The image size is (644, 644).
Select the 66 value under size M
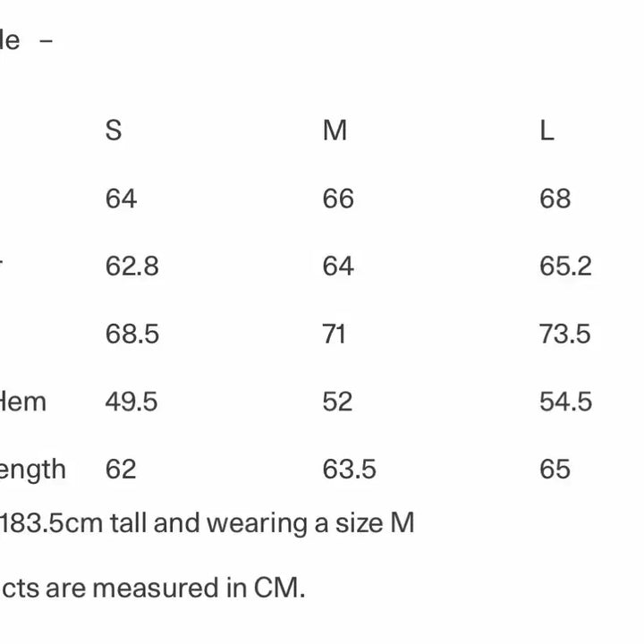tap(338, 199)
